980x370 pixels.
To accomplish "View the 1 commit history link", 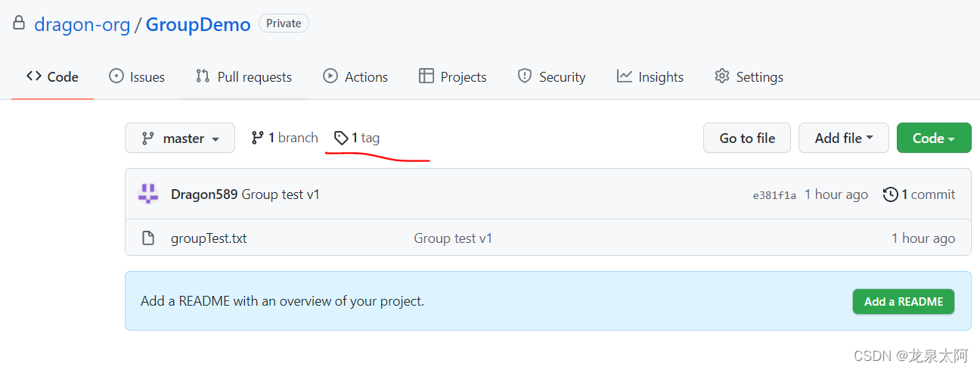I will coord(919,194).
